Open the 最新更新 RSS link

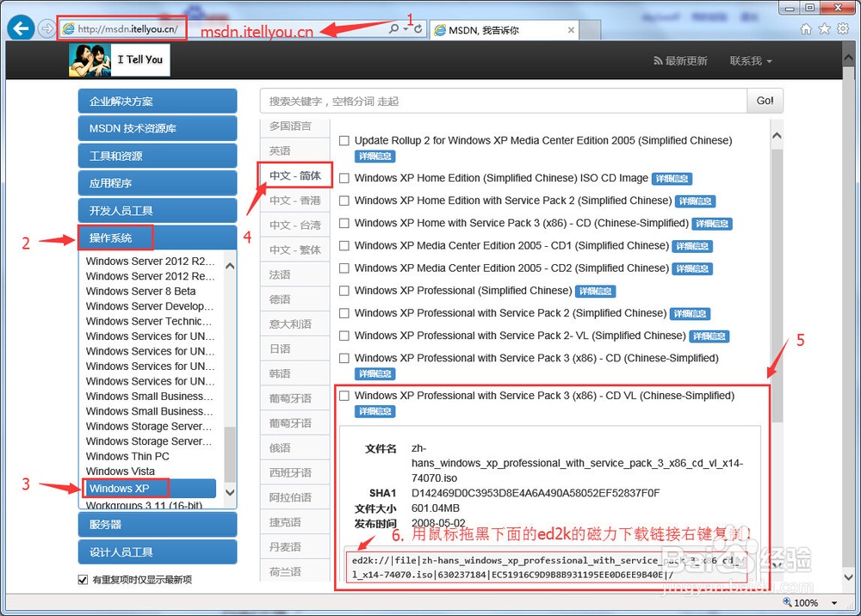click(x=680, y=61)
